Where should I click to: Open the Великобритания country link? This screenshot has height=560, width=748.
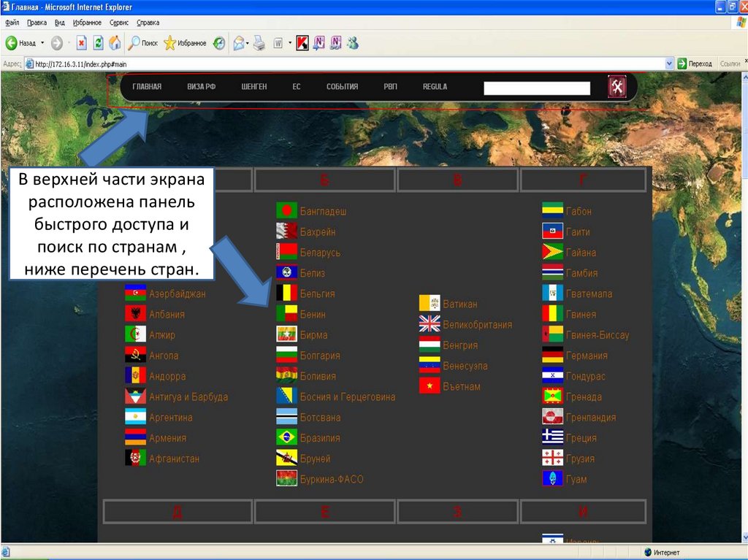tap(477, 324)
